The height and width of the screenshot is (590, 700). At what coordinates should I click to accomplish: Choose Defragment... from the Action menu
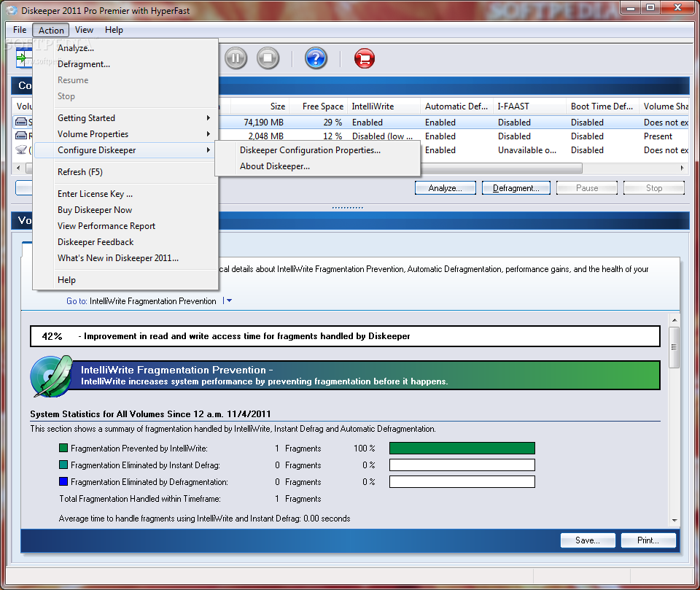[126, 64]
